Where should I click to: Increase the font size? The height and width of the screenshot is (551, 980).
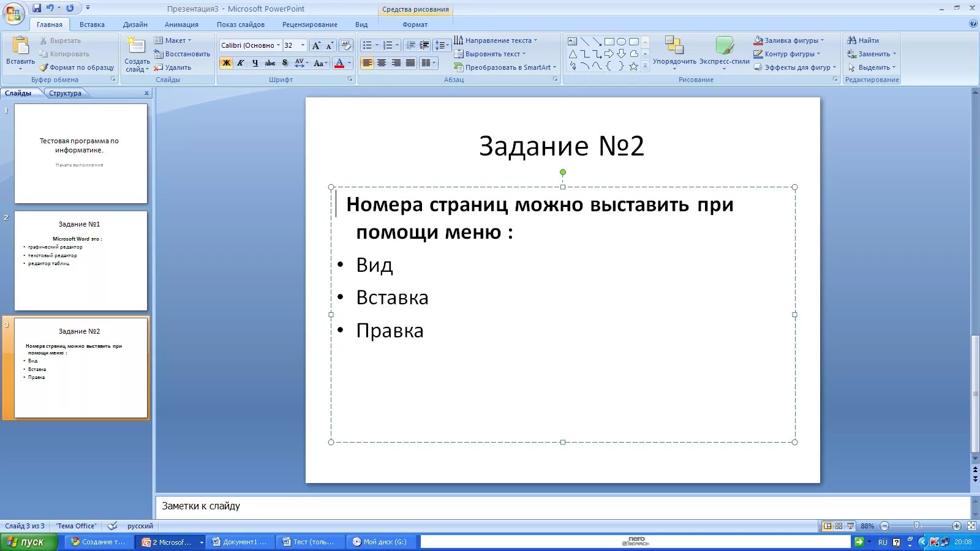[x=316, y=45]
